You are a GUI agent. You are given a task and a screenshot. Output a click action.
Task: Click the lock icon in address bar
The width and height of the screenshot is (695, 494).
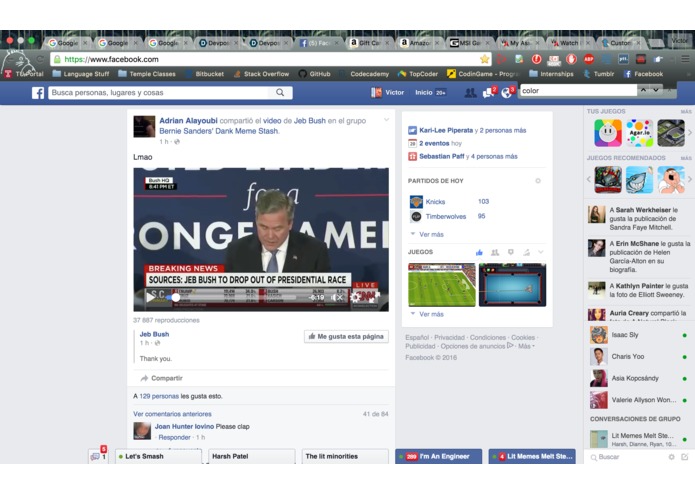click(x=57, y=59)
